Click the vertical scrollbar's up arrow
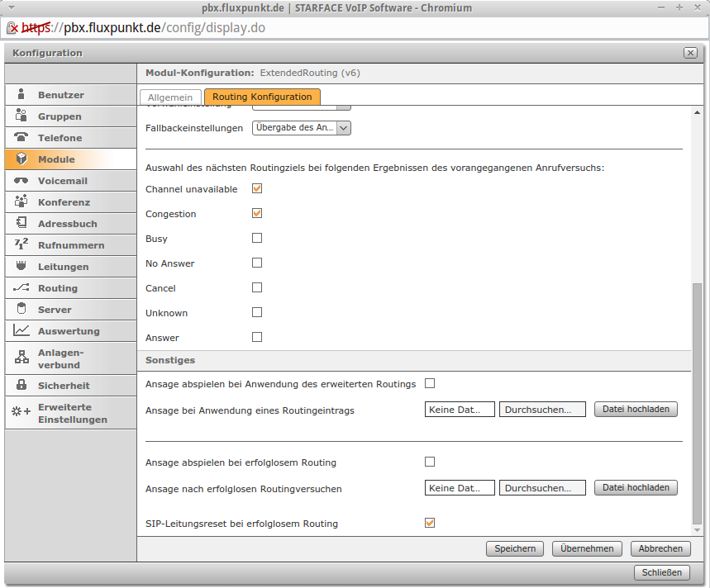Screen dimensions: 710x588 [697, 112]
